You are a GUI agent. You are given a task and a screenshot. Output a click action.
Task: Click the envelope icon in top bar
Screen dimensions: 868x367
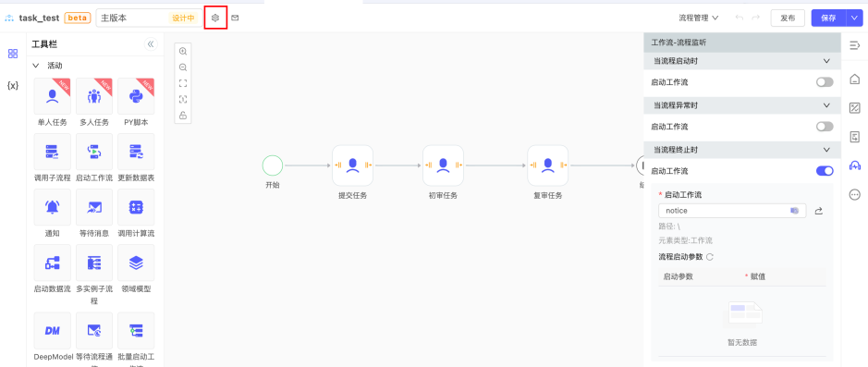pyautogui.click(x=235, y=18)
